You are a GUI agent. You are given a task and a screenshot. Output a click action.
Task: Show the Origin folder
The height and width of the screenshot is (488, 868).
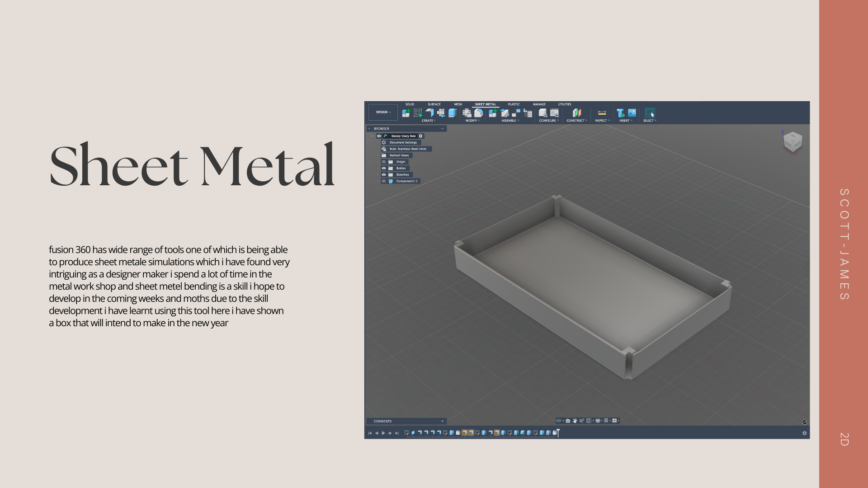coord(384,162)
